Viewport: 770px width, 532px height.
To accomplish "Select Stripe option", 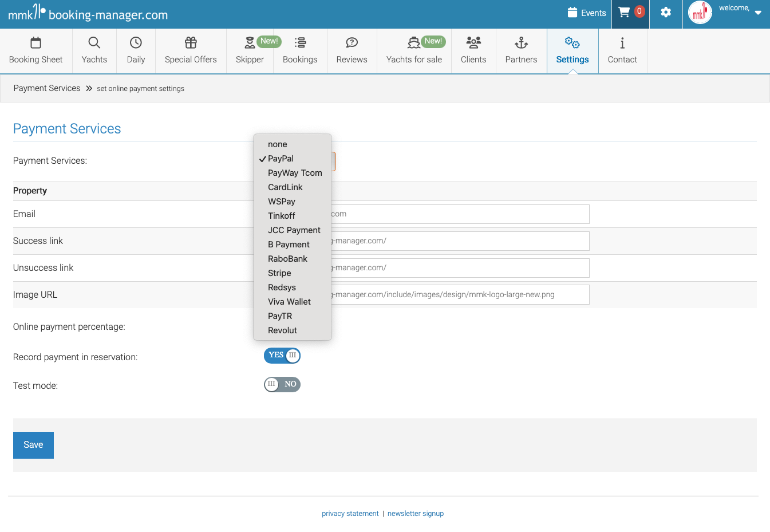I will (x=293, y=273).
